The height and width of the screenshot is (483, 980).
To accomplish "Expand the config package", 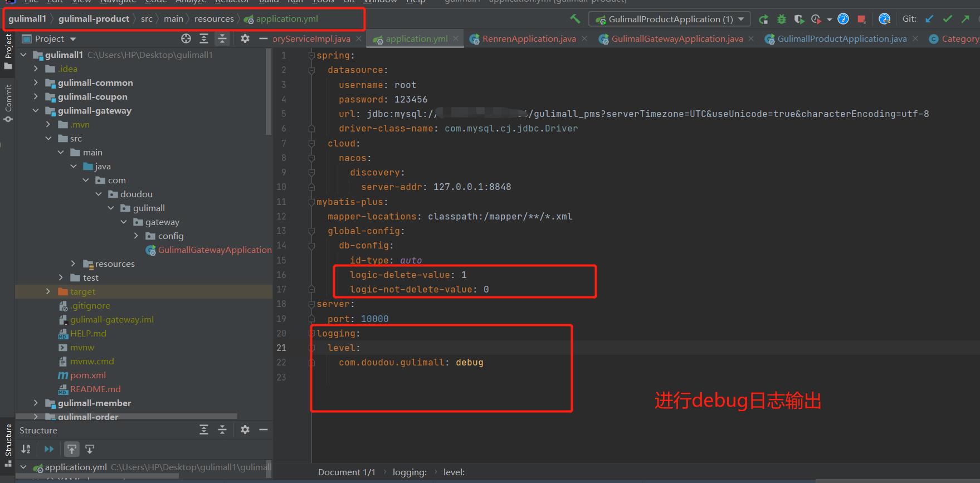I will tap(136, 236).
